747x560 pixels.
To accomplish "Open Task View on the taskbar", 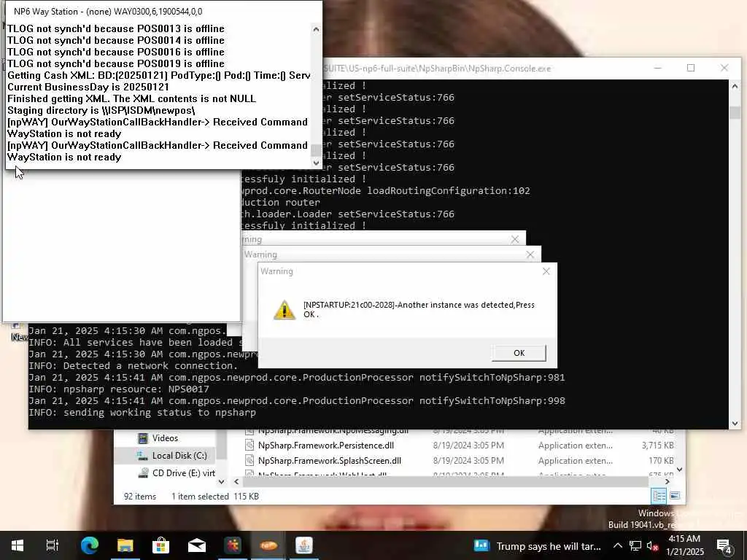I will (52, 545).
